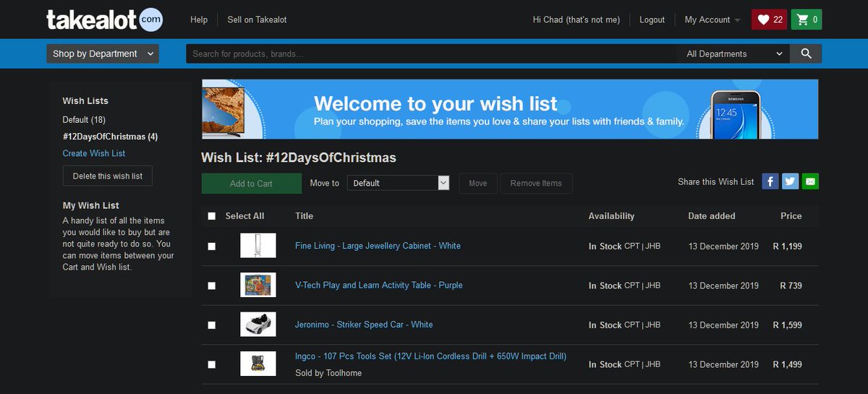The width and height of the screenshot is (868, 394).
Task: Check the V-Tech Activity Table row
Action: click(211, 286)
